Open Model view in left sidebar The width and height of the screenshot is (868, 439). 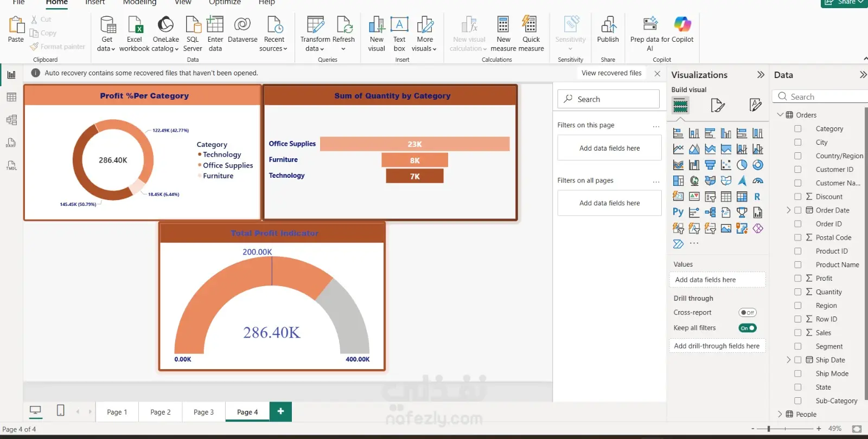click(x=11, y=120)
